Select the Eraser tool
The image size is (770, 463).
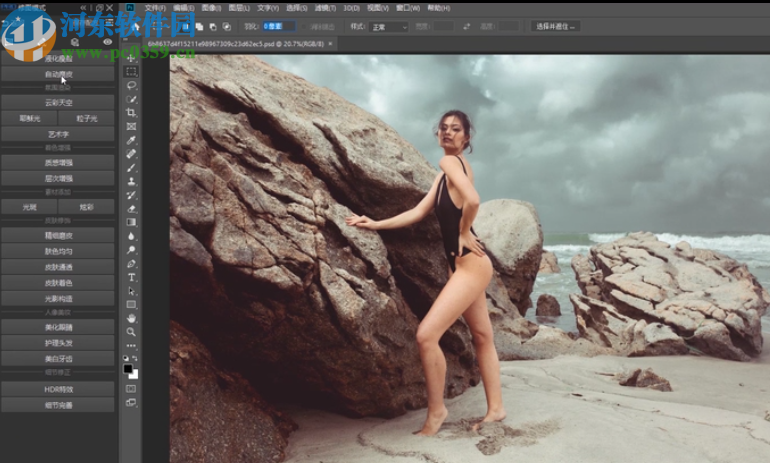pos(131,209)
